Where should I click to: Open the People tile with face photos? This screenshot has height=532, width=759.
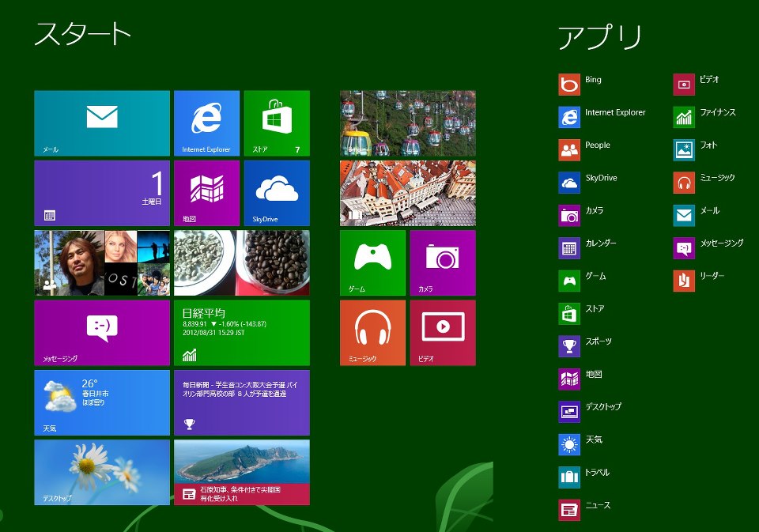pos(102,263)
